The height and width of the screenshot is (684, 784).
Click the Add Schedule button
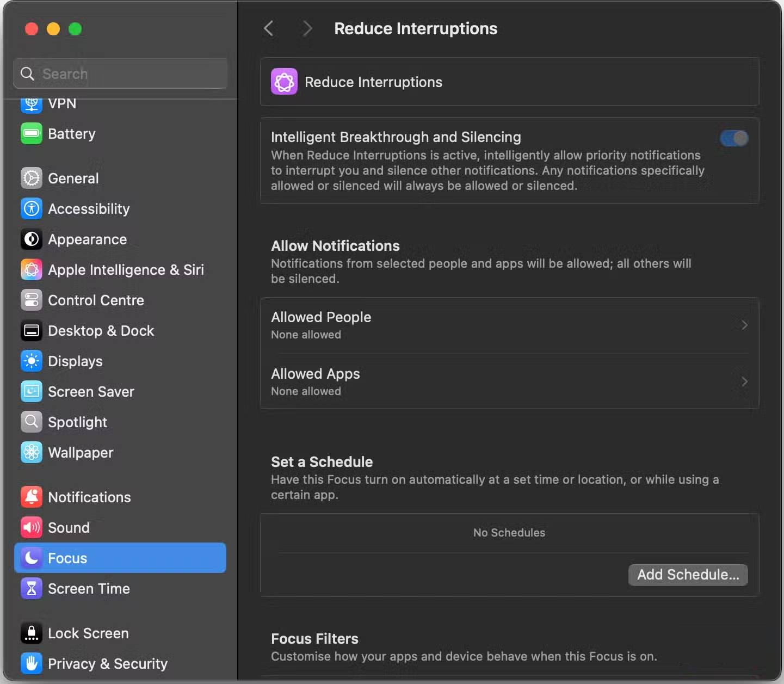(x=688, y=575)
